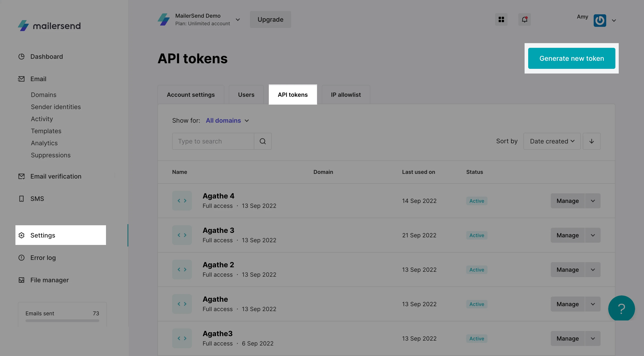Click Generate new token button

point(571,59)
